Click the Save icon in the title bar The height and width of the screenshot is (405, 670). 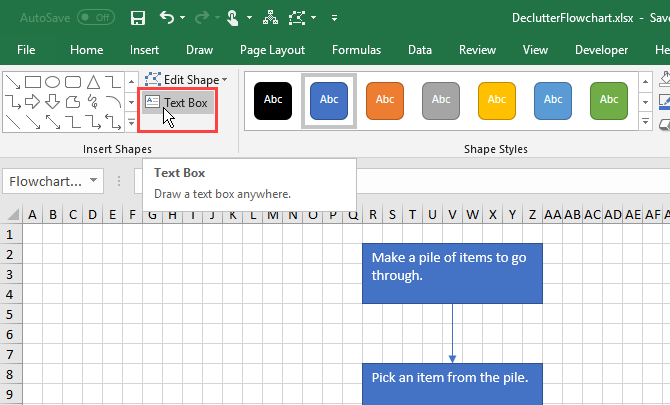pos(138,17)
